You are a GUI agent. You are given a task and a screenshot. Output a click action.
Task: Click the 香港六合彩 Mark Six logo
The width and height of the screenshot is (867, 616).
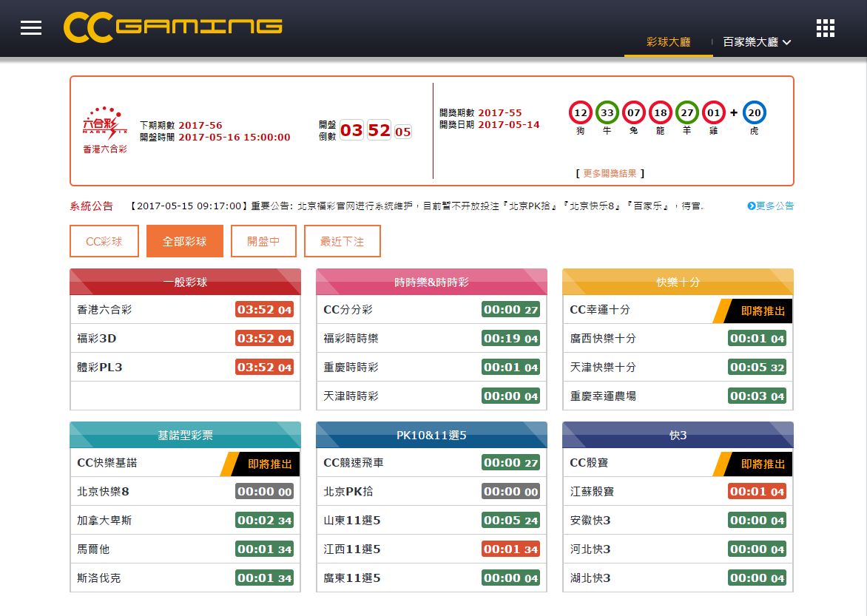(104, 130)
